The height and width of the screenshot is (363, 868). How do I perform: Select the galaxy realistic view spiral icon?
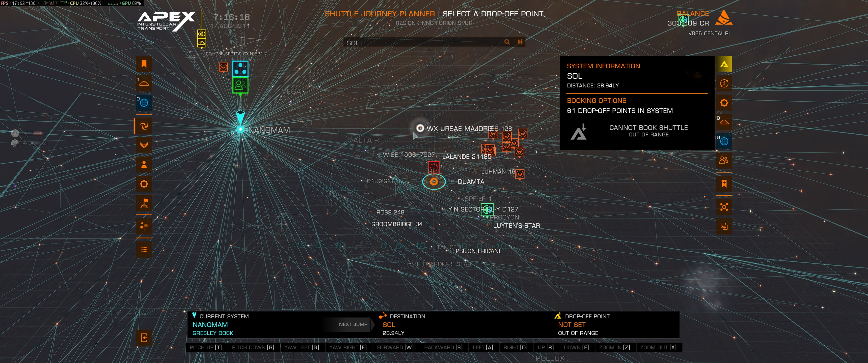[144, 126]
